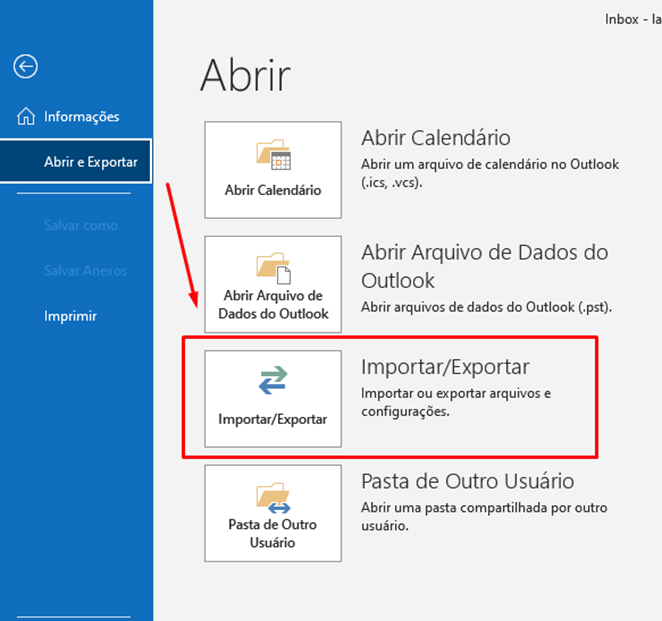Click the Inbox window title text
Image resolution: width=662 pixels, height=621 pixels.
coord(633,19)
